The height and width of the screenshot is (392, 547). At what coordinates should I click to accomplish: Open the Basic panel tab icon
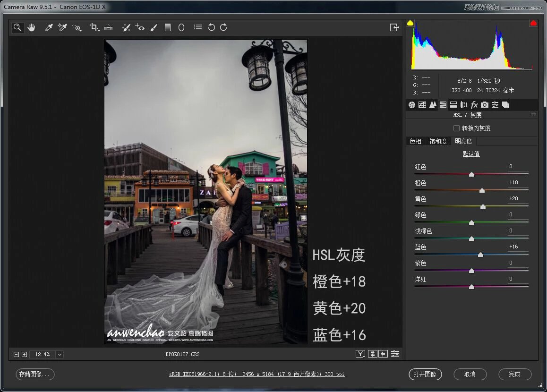coord(411,105)
